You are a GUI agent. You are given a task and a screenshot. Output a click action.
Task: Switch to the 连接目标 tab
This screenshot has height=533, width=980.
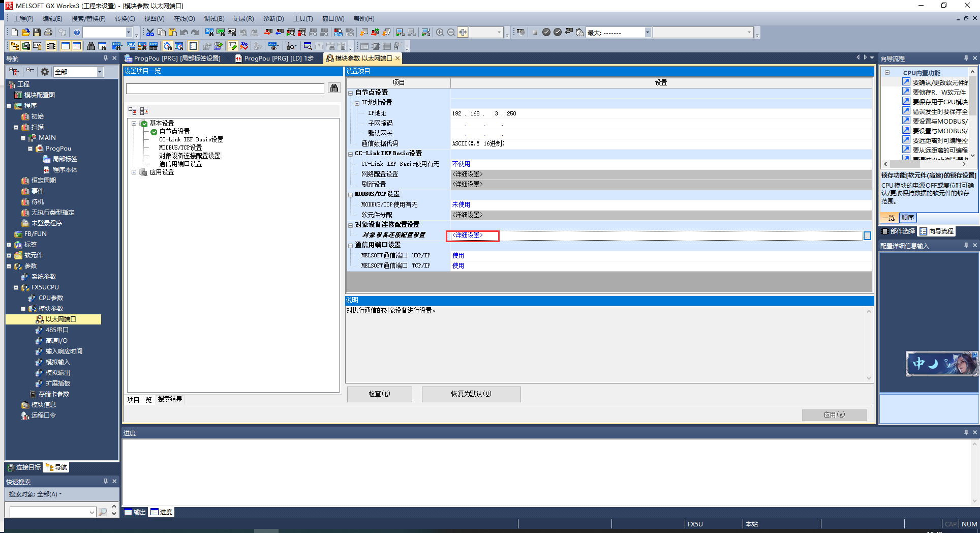pos(24,467)
